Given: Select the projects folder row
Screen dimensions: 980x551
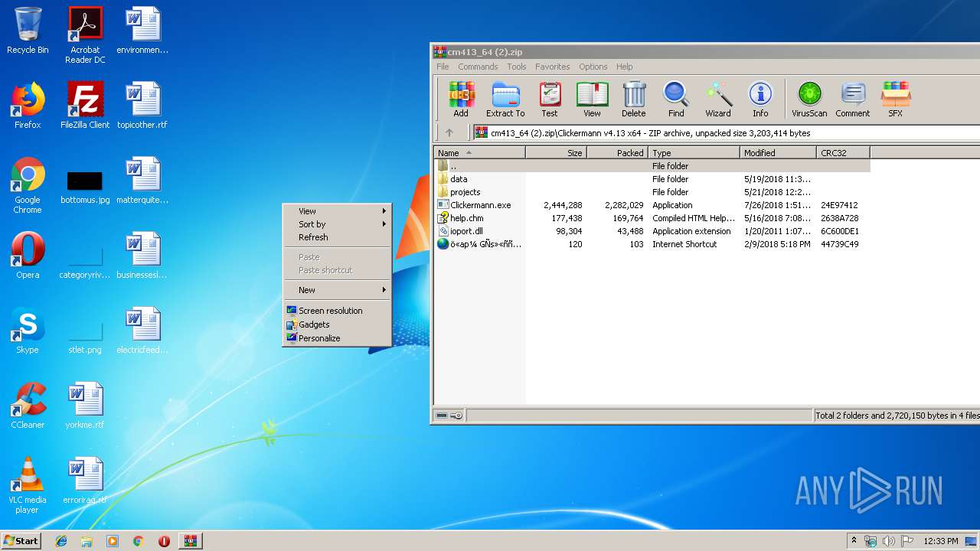Looking at the screenshot, I should [x=652, y=192].
